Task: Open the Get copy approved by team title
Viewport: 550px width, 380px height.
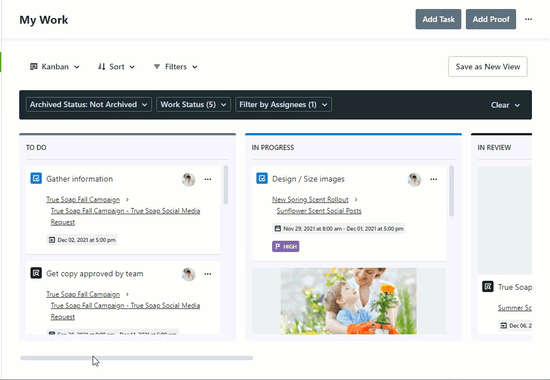Action: pyautogui.click(x=95, y=274)
